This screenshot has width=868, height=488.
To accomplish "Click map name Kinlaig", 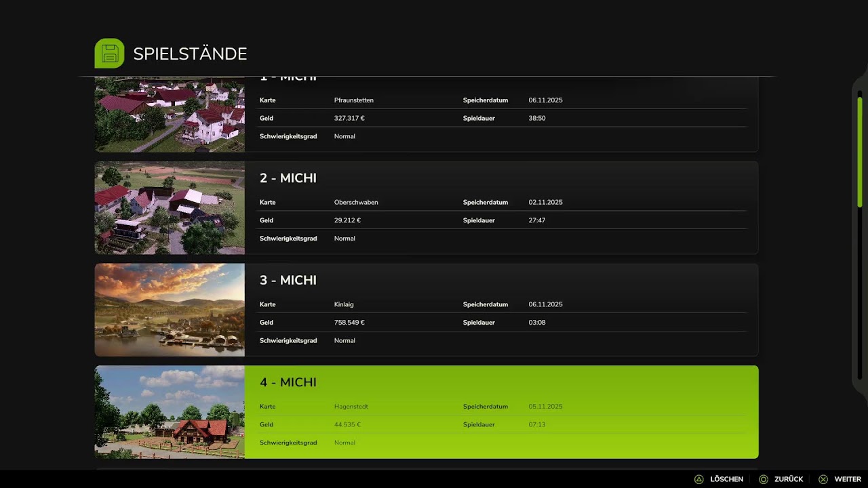I will click(344, 305).
